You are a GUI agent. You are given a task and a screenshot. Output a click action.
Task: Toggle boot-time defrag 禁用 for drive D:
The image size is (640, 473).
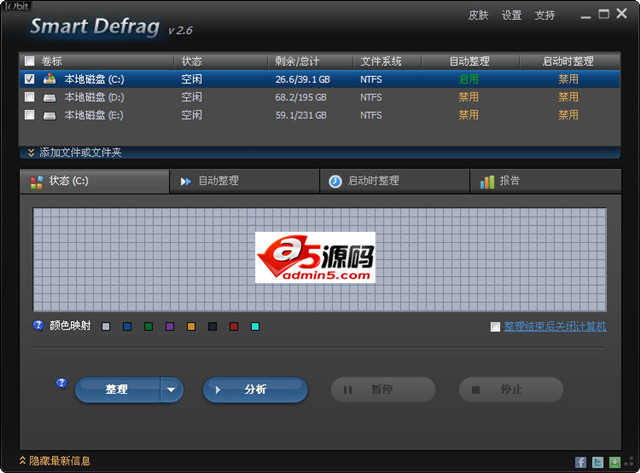point(568,97)
